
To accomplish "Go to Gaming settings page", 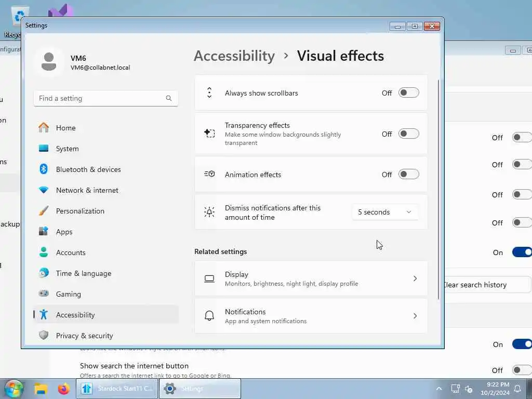I will pos(106,294).
